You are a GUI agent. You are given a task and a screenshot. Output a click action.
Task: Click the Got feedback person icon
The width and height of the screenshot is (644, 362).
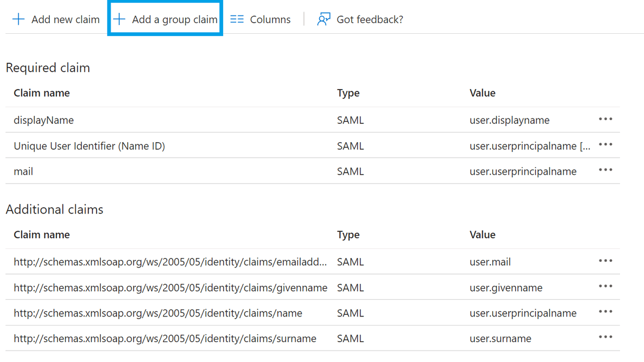coord(324,18)
